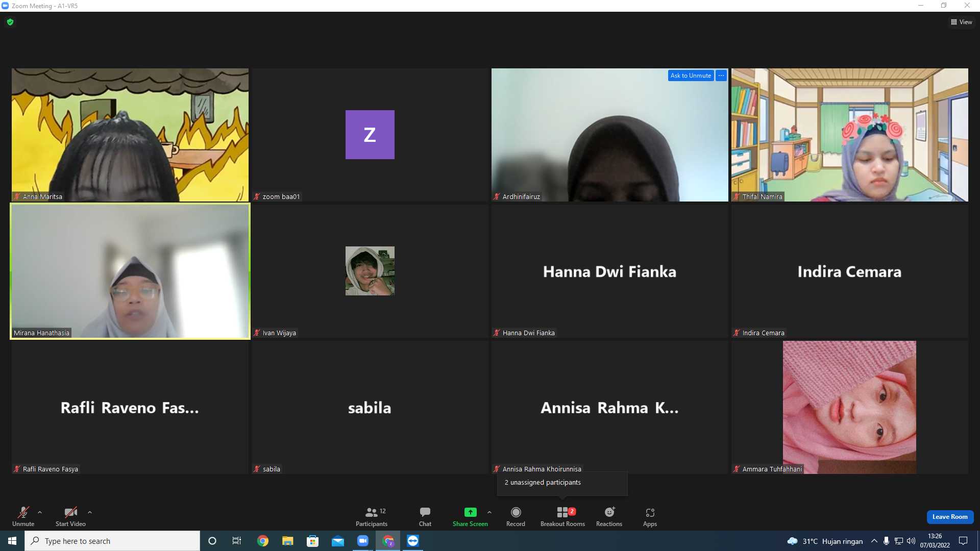Click the green encryption shield icon
980x551 pixels.
click(x=10, y=22)
